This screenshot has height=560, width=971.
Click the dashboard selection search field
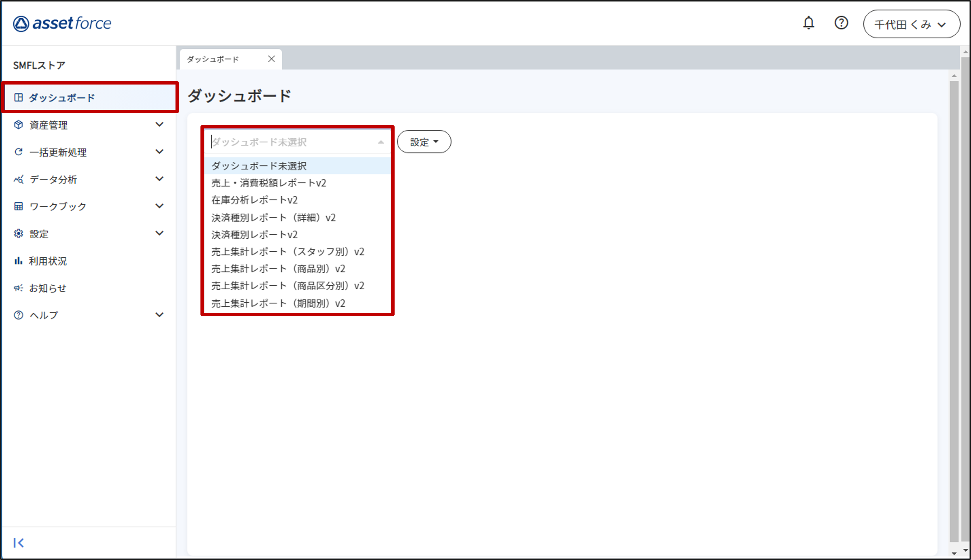click(x=292, y=142)
